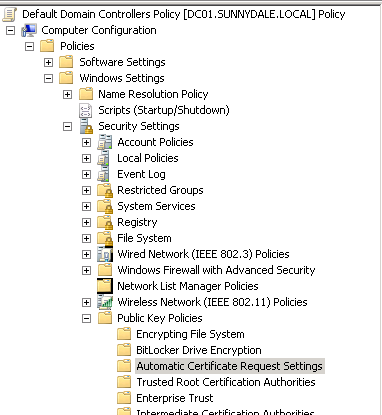Open the Encrypting File System folder
The image size is (382, 415).
(190, 334)
